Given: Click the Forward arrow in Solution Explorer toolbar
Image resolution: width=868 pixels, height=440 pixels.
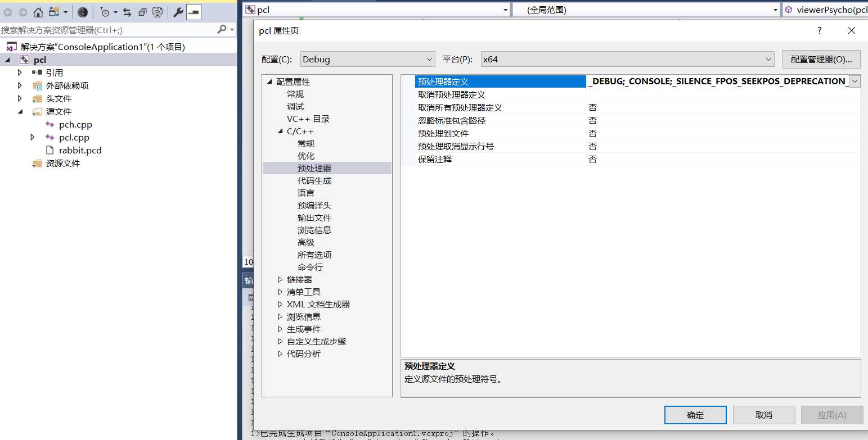Looking at the screenshot, I should pos(23,12).
